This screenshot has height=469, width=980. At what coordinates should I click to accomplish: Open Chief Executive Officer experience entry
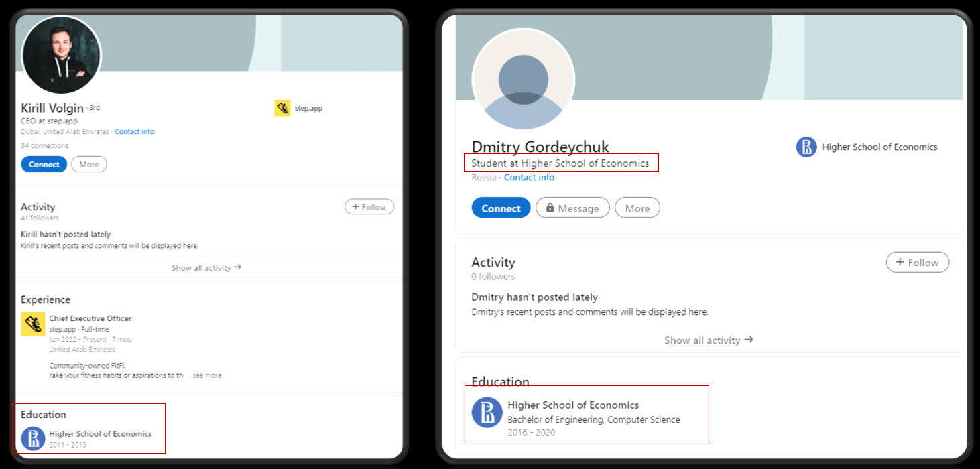pos(90,318)
